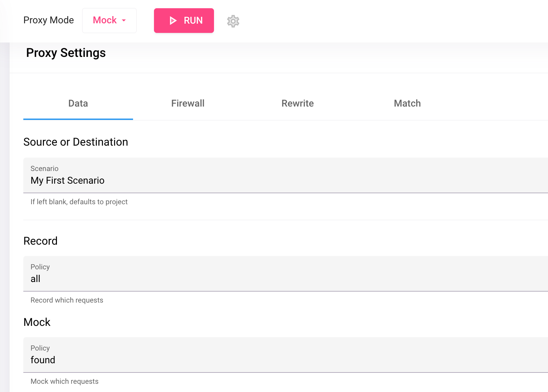This screenshot has height=392, width=548.
Task: Select the Scenario field showing My First Scenario
Action: 286,175
